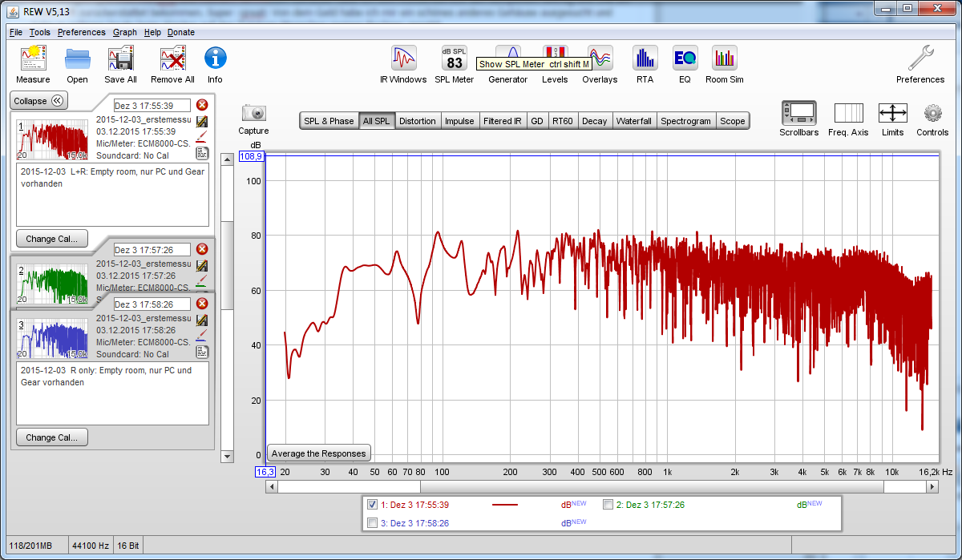This screenshot has height=560, width=962.
Task: Switch to the Waterfall tab
Action: (x=634, y=121)
